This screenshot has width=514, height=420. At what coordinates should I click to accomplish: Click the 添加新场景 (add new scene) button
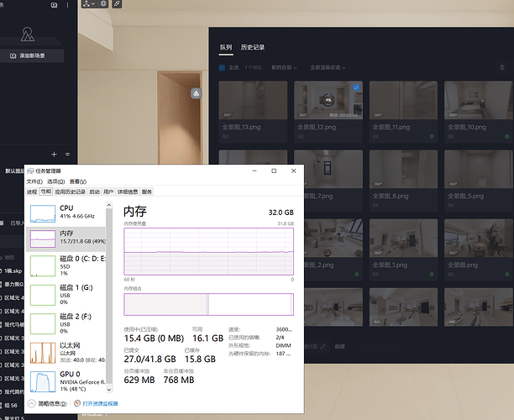(x=38, y=55)
